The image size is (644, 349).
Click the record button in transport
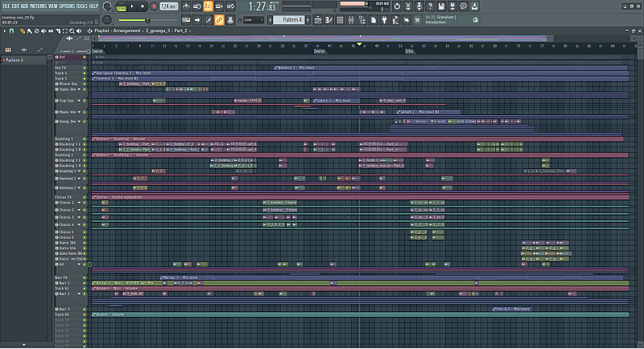pyautogui.click(x=154, y=6)
